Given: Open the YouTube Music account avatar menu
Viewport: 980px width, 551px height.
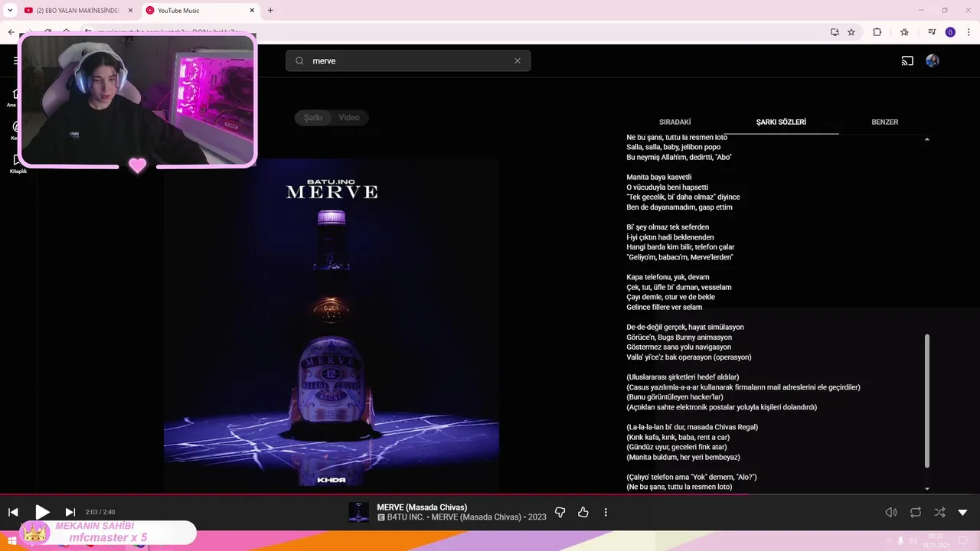Looking at the screenshot, I should (933, 60).
